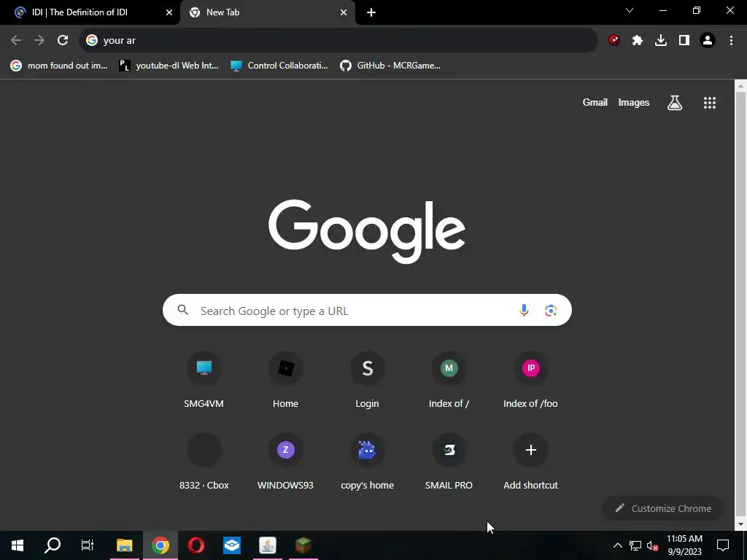Open the Java app on taskbar
747x560 pixels.
pos(268,545)
